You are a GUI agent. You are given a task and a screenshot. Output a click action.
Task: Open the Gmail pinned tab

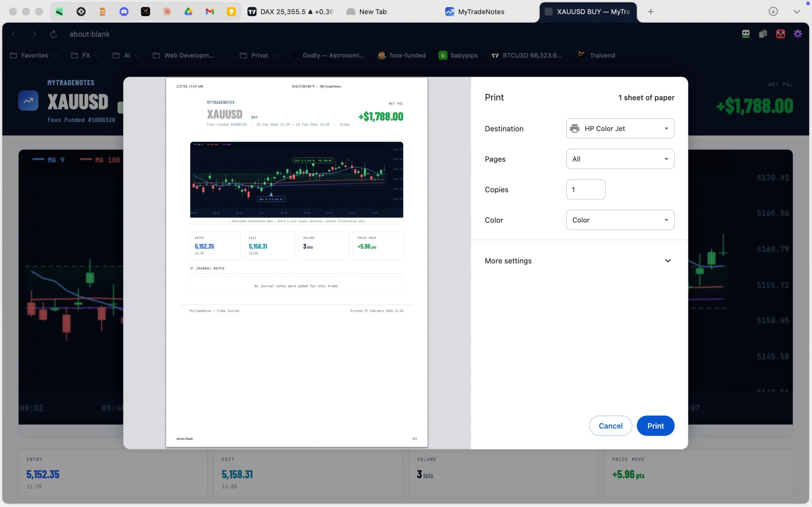[210, 12]
